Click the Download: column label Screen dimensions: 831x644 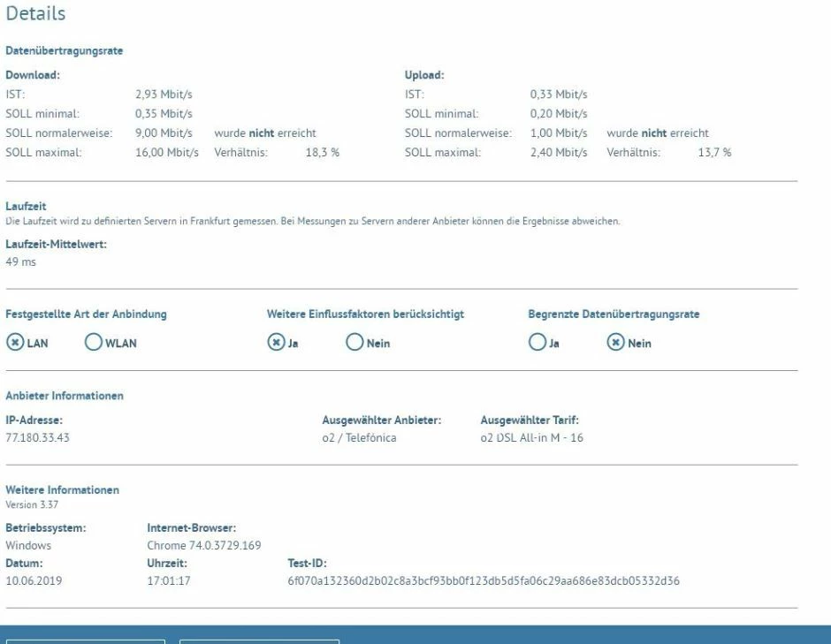tap(33, 75)
